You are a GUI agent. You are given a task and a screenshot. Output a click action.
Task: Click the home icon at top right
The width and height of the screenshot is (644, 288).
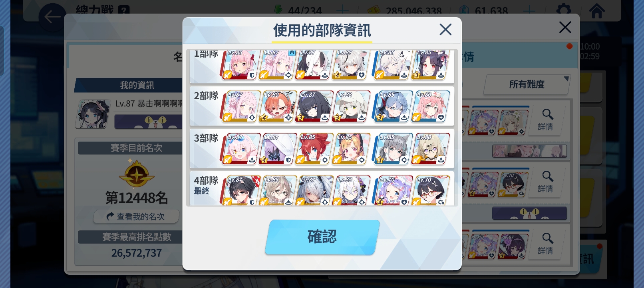click(597, 11)
